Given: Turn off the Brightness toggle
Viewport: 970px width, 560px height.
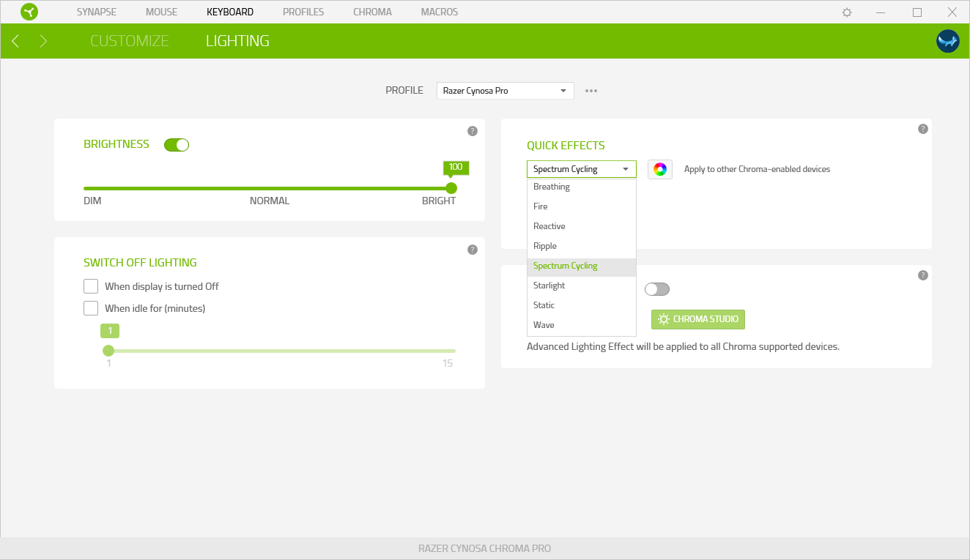Looking at the screenshot, I should (x=177, y=145).
